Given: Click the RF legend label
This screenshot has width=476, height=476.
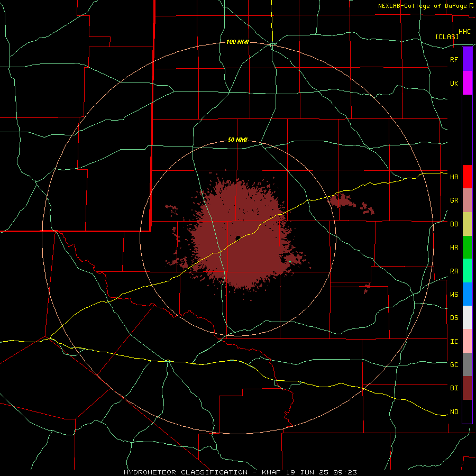Looking at the screenshot, I should click(x=454, y=59).
